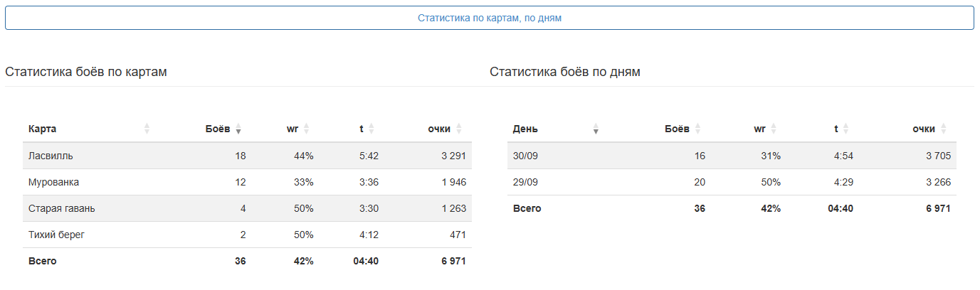980x290 pixels.
Task: Click the День column header text
Action: (525, 129)
